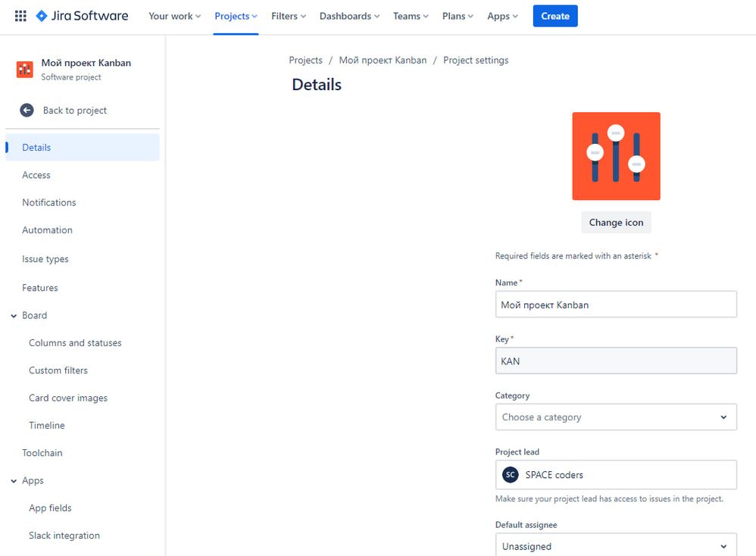The height and width of the screenshot is (556, 756).
Task: Click the Create button
Action: click(555, 16)
